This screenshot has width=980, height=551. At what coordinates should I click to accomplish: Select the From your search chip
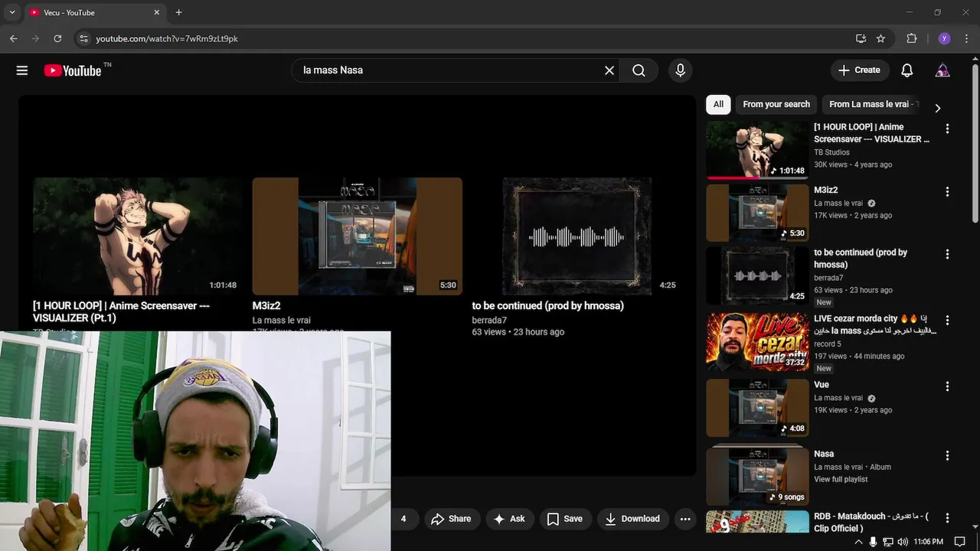776,105
